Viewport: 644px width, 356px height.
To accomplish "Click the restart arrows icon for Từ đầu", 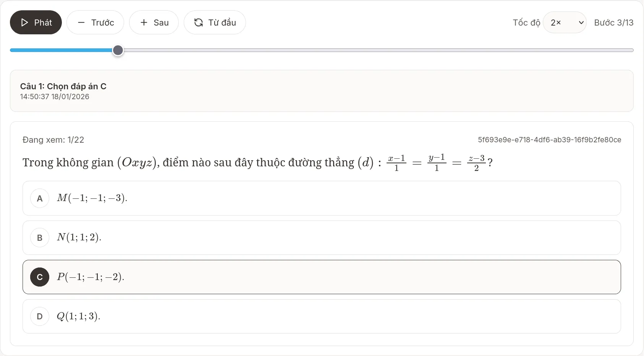I will click(x=198, y=23).
